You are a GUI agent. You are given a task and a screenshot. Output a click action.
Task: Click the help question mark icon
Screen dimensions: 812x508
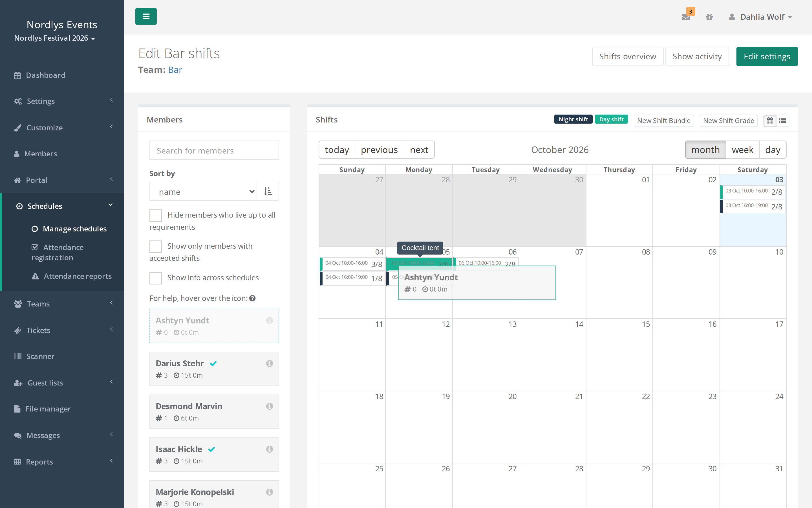pos(253,298)
